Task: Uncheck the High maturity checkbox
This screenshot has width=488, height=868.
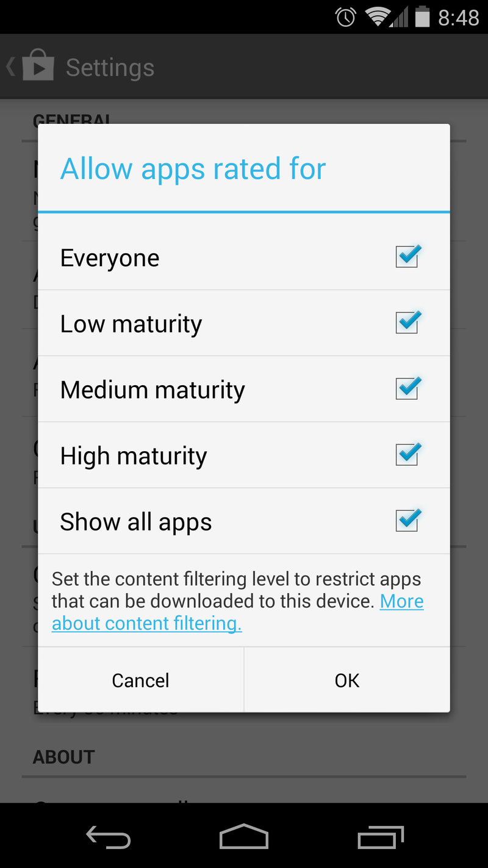Action: 407,455
